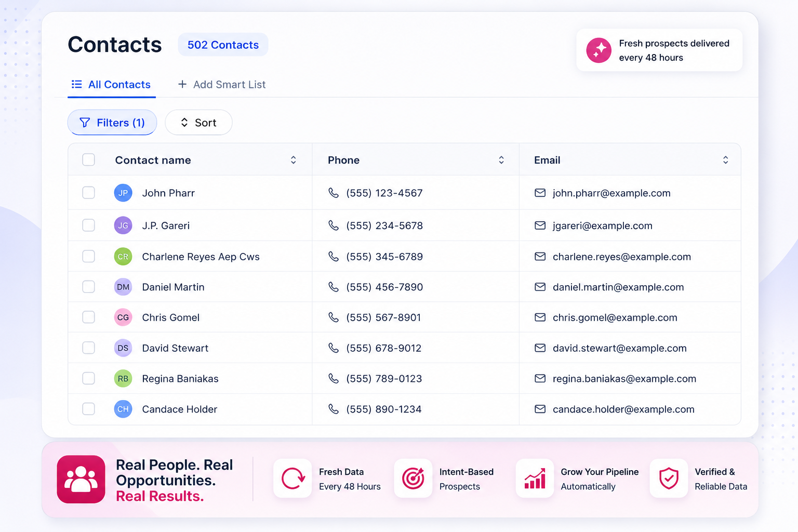
Task: Click the Verified & Reliable Data shield icon
Action: click(x=669, y=478)
